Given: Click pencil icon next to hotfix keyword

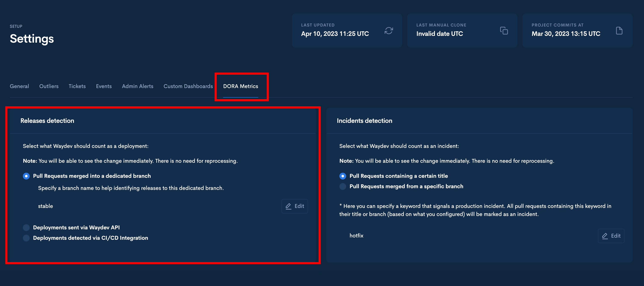Looking at the screenshot, I should tap(605, 236).
